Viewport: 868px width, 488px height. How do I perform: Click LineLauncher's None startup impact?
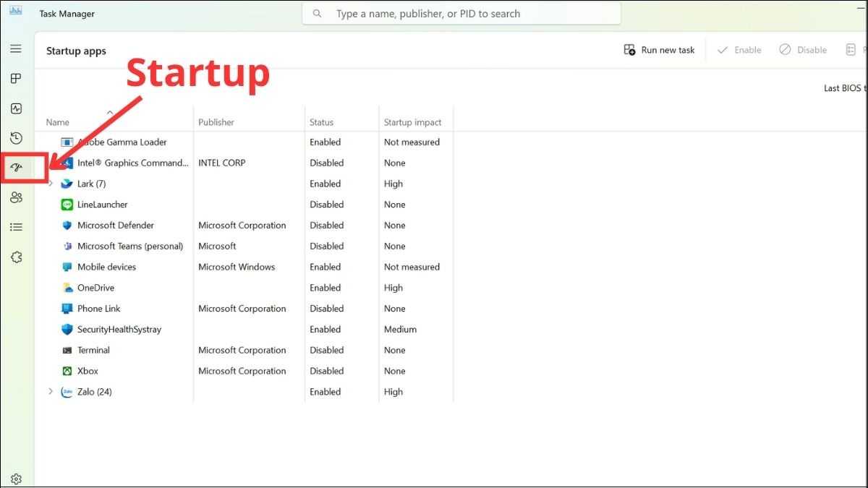(395, 205)
